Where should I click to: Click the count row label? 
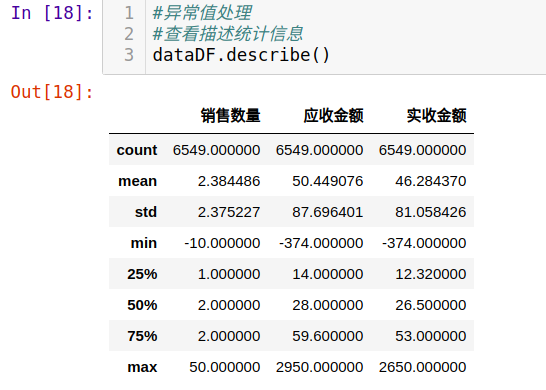[137, 150]
